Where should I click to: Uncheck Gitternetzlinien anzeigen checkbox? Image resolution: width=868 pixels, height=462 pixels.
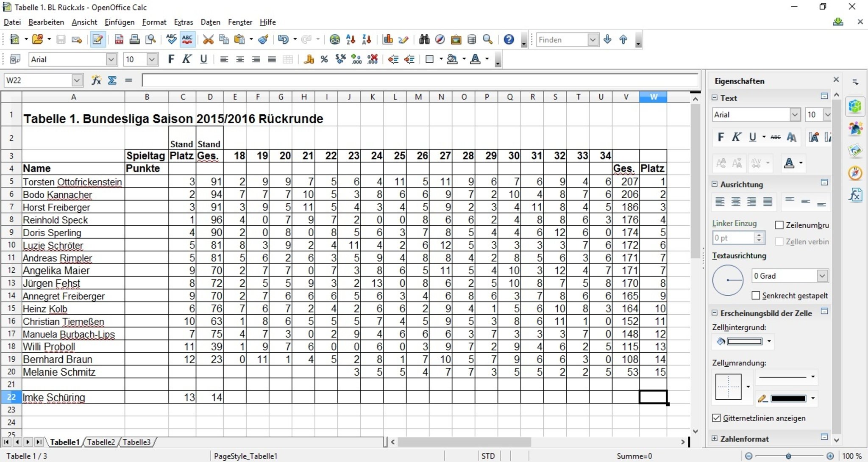[x=716, y=418]
